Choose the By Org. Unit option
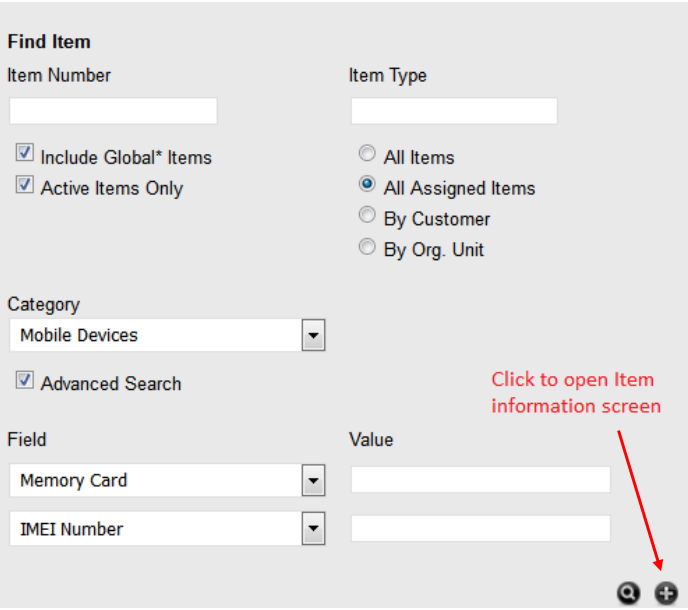Viewport: 688px width, 610px height. click(367, 247)
